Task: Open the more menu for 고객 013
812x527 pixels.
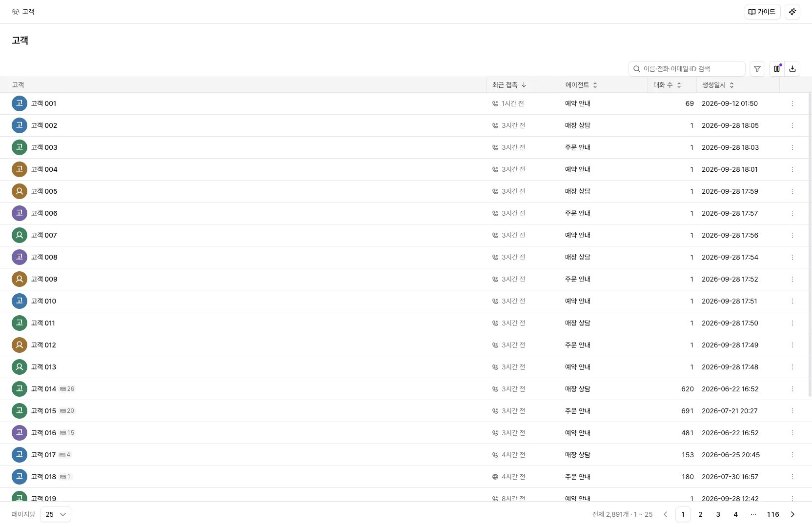Action: 792,367
